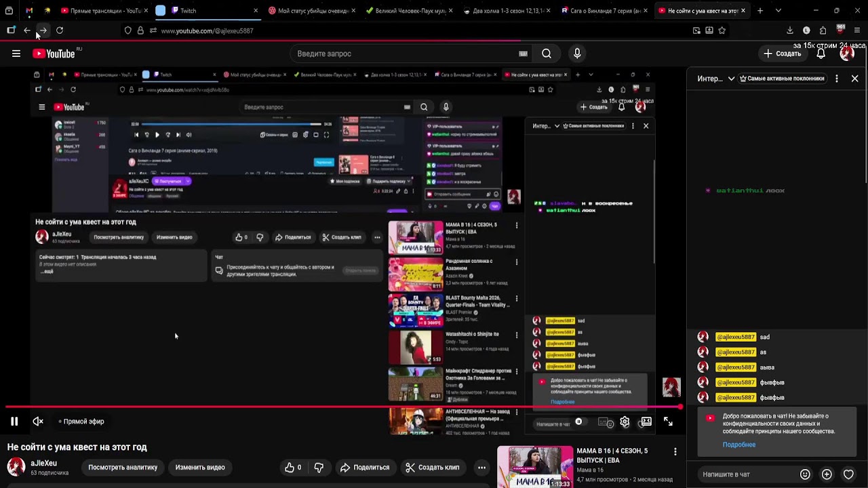Bookmark this page with the star
This screenshot has width=868, height=488.
[722, 30]
